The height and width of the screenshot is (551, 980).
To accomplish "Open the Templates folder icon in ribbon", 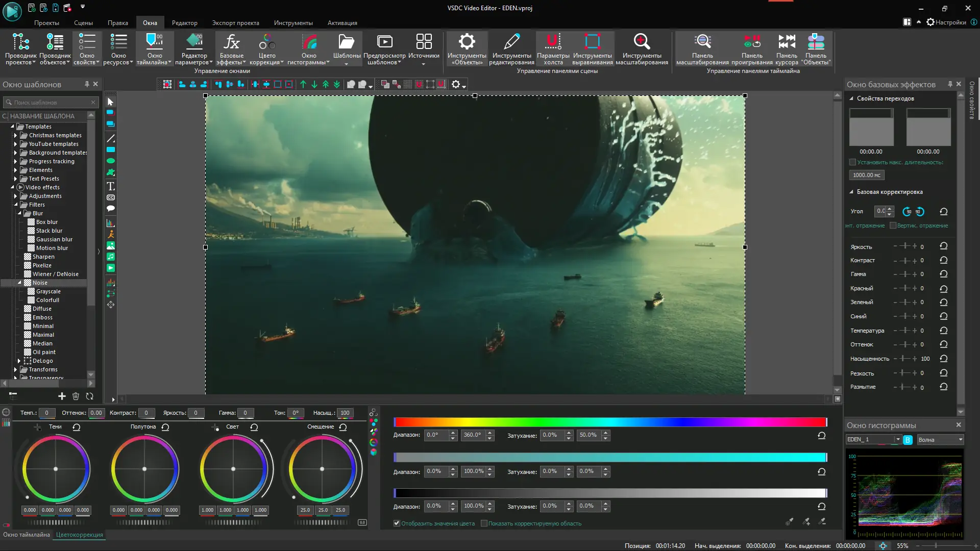I will pyautogui.click(x=347, y=42).
